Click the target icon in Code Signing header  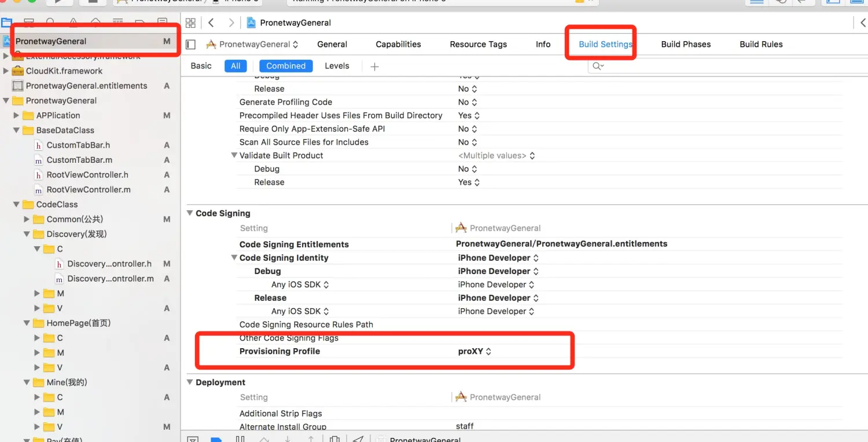(461, 228)
